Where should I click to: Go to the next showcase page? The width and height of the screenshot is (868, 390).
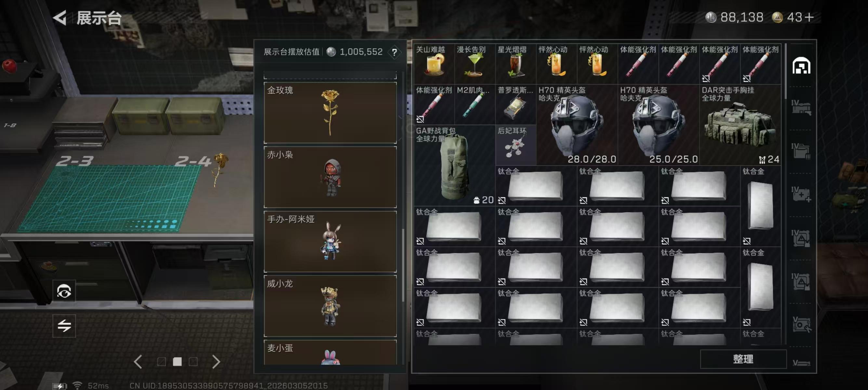(216, 362)
